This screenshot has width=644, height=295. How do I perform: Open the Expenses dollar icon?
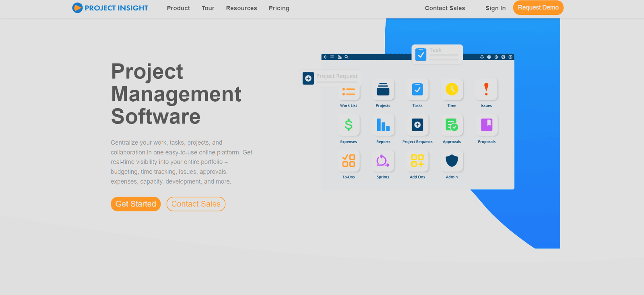point(349,125)
